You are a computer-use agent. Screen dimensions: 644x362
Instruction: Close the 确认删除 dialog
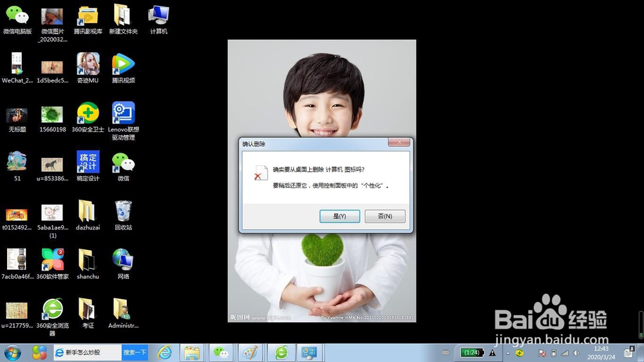tap(399, 142)
